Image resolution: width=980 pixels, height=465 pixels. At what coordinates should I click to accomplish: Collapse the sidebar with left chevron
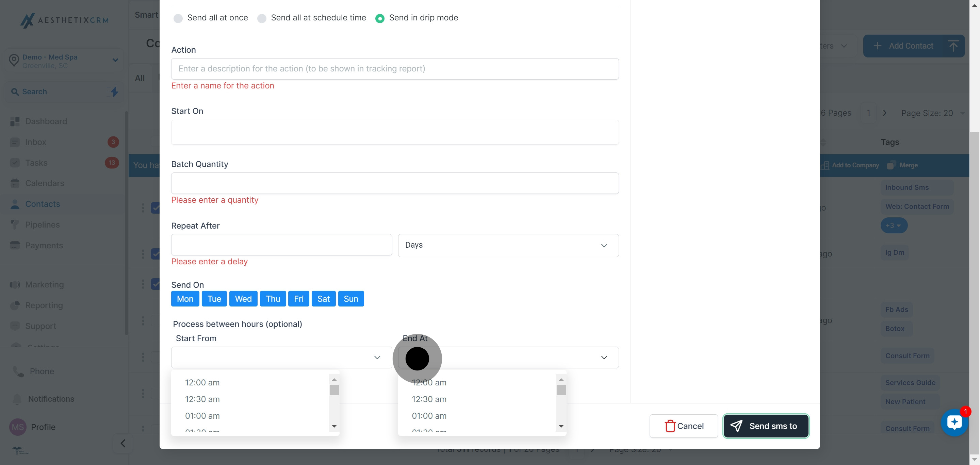point(123,443)
